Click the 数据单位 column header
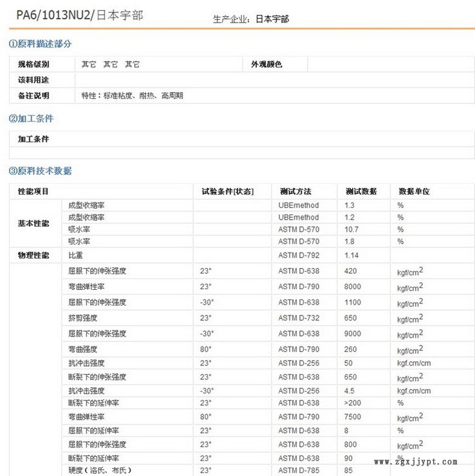Screen dimensions: 475x476 (x=414, y=191)
